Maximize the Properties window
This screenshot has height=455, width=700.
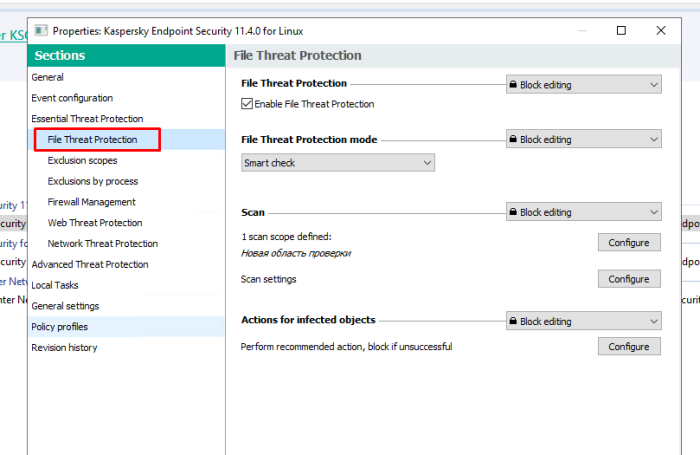(x=621, y=30)
